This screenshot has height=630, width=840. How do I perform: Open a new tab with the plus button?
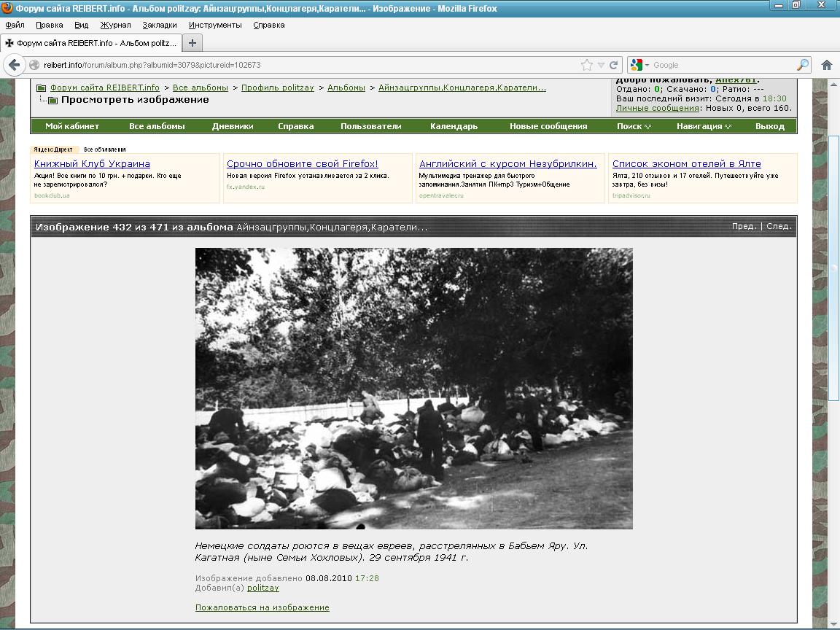(192, 43)
